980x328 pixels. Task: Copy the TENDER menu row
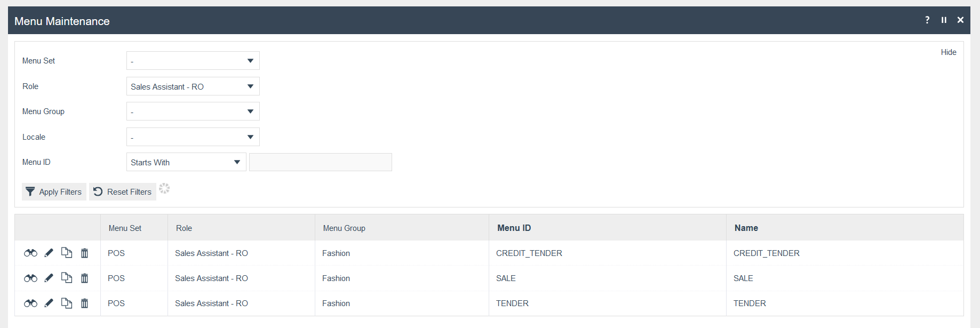tap(67, 303)
